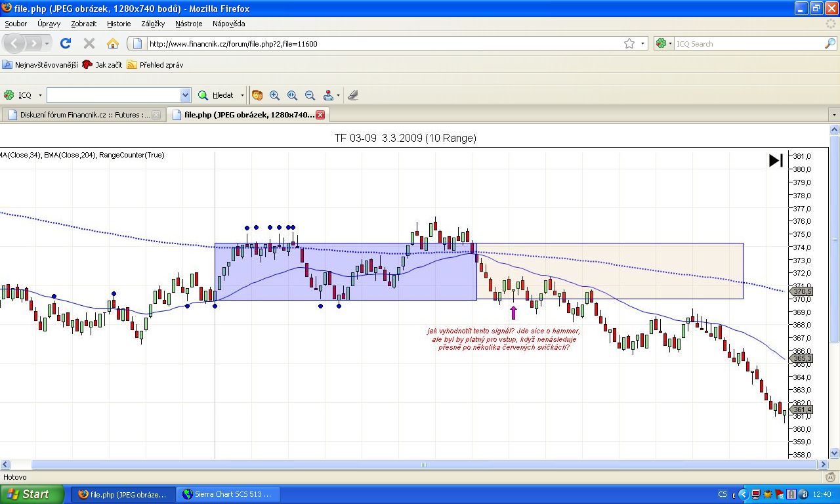Click the CS language indicator in tray
The height and width of the screenshot is (504, 840).
(723, 494)
